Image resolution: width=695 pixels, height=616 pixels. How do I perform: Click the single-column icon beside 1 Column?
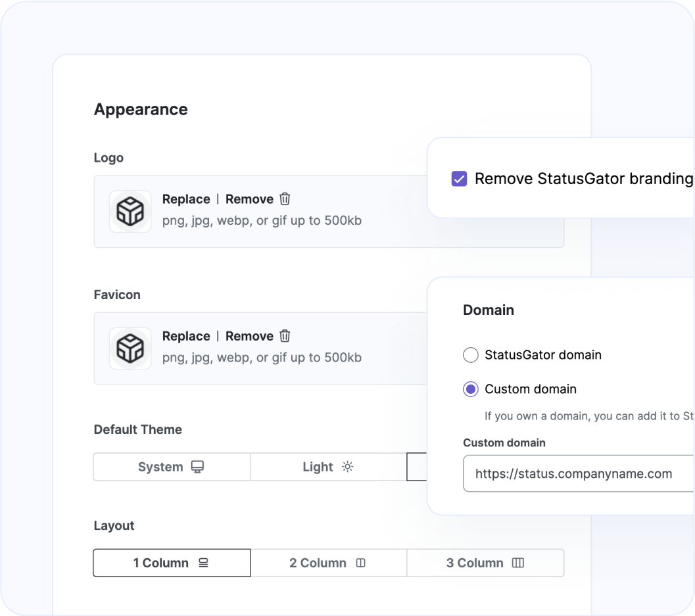(203, 562)
